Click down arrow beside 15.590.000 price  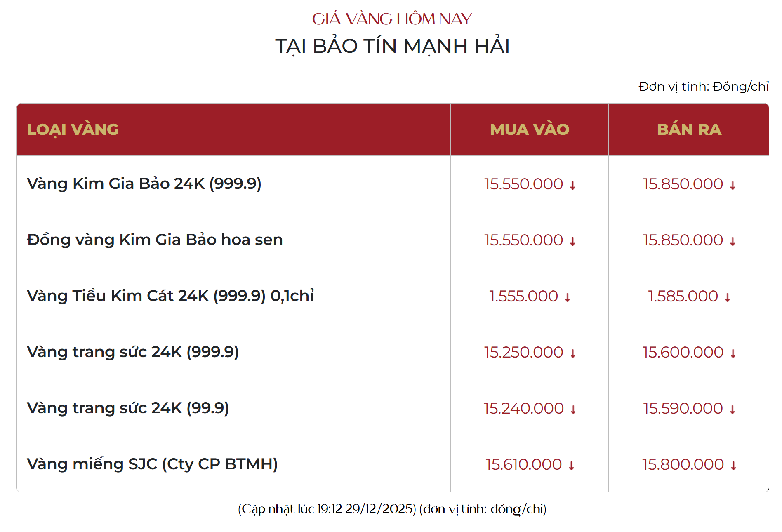point(733,410)
